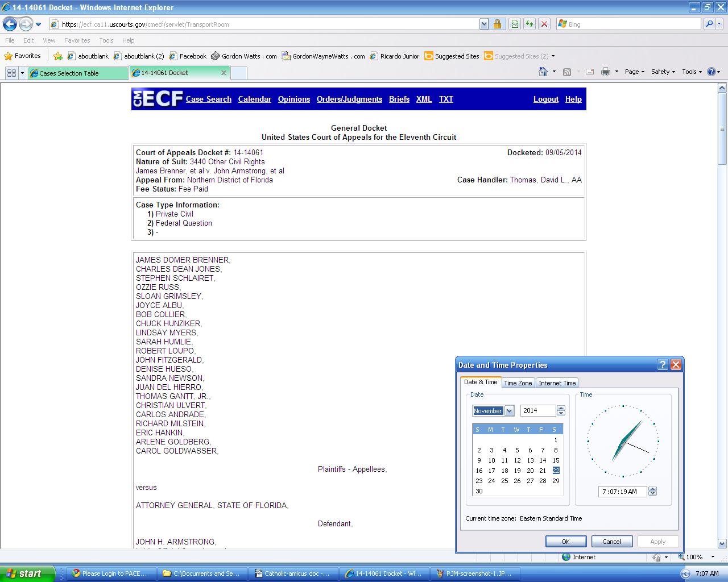Screen dimensions: 728x582
Task: Open Ricardo Junior favorites link
Action: [x=395, y=56]
